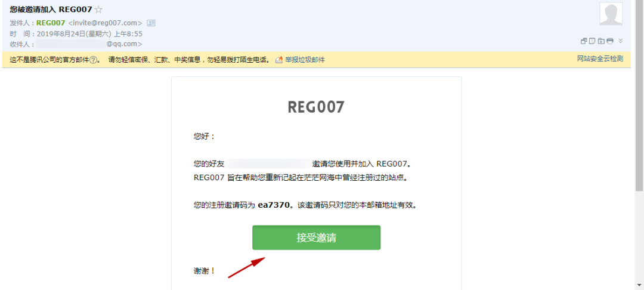
Task: Click the save-to-folder download icon
Action: click(x=601, y=41)
